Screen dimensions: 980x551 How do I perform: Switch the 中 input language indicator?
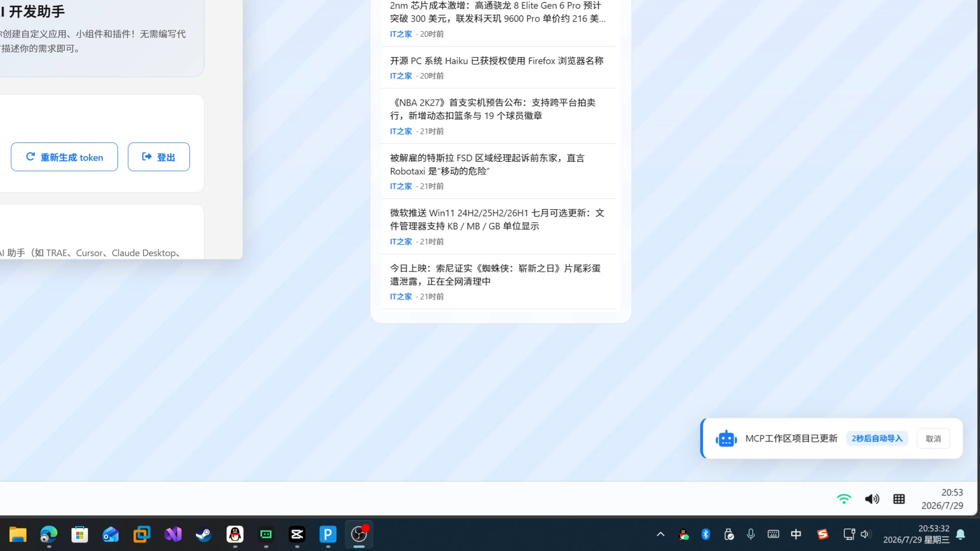[x=796, y=534]
